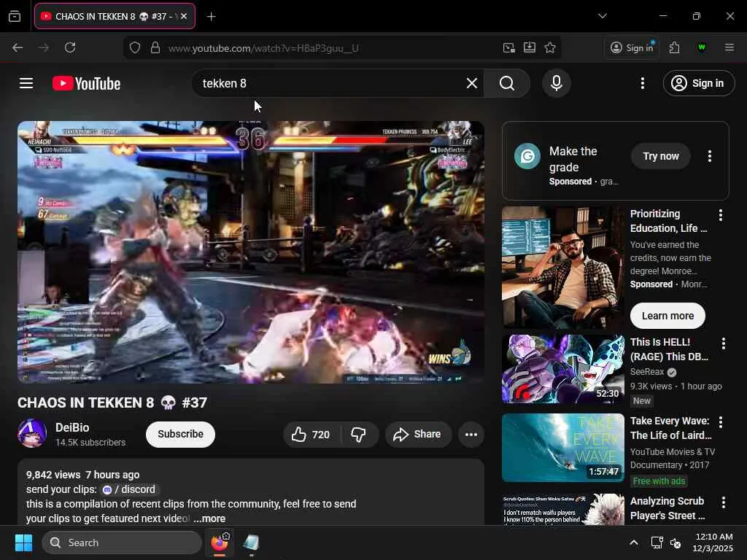This screenshot has height=560, width=747.
Task: Open the Windows Start menu
Action: pyautogui.click(x=23, y=542)
